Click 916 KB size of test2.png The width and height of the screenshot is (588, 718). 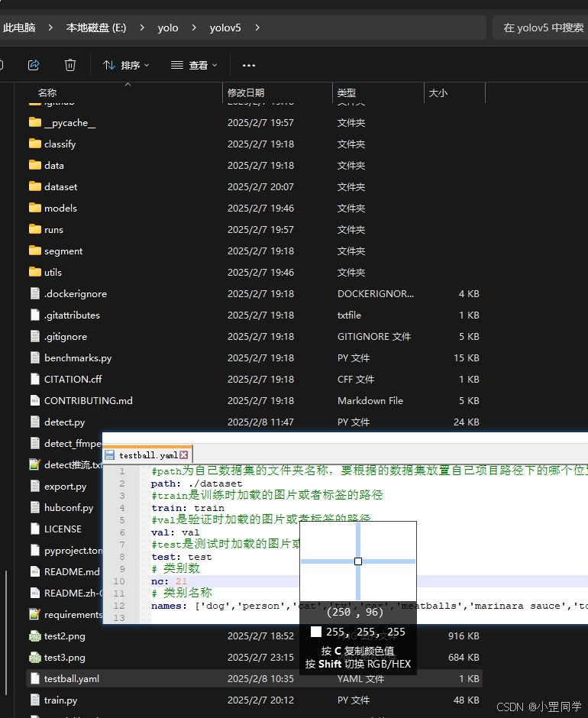click(464, 636)
